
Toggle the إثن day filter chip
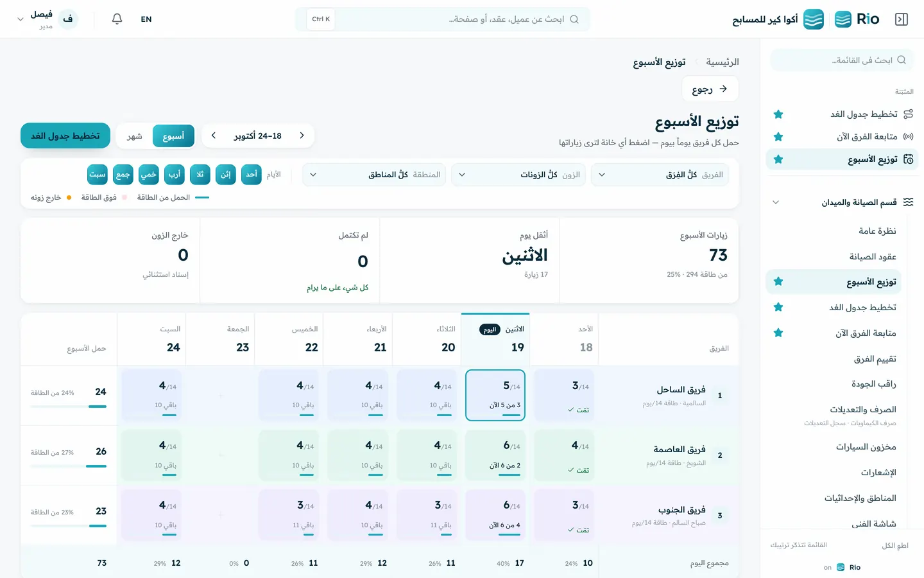(226, 175)
